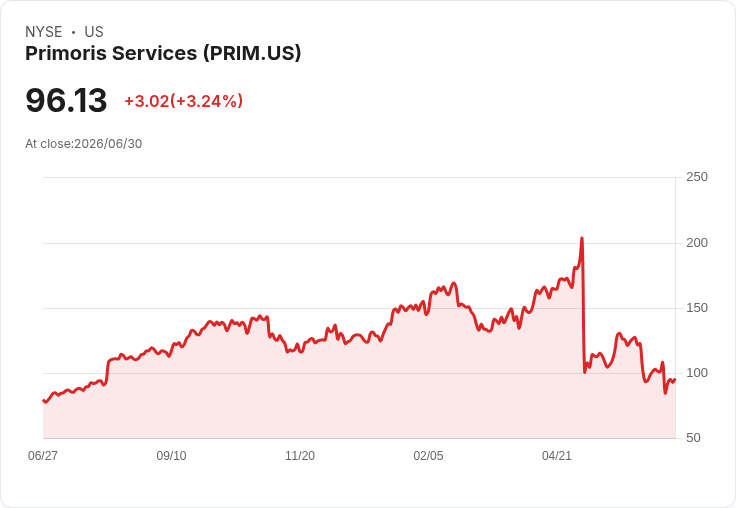
Task: Click the bottom of the sharp price drop
Action: point(585,372)
